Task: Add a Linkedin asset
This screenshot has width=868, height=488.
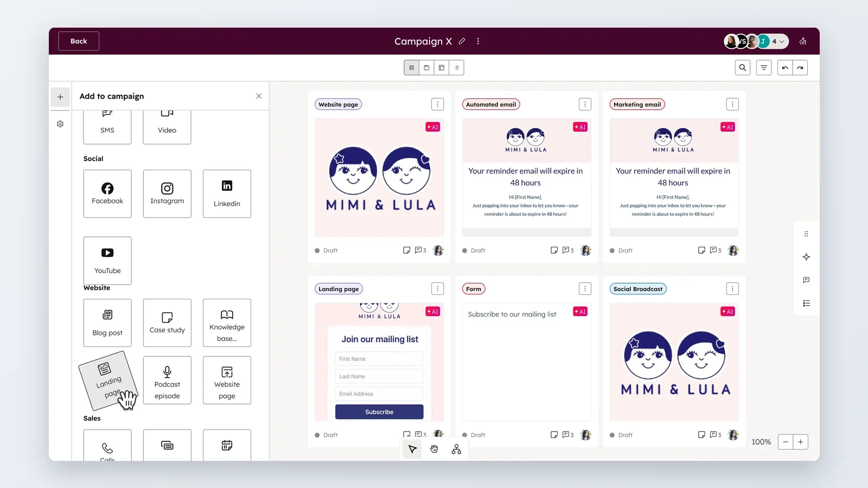Action: tap(227, 194)
